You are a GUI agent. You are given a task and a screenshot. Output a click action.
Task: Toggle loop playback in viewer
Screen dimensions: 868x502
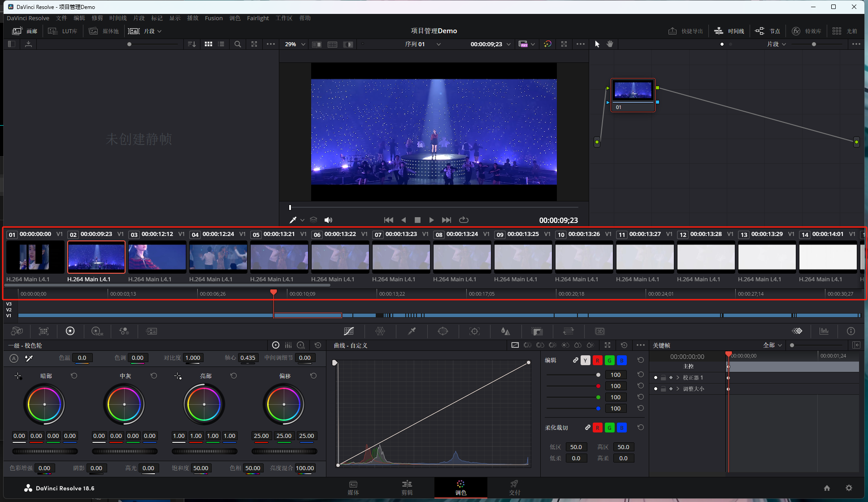click(464, 220)
